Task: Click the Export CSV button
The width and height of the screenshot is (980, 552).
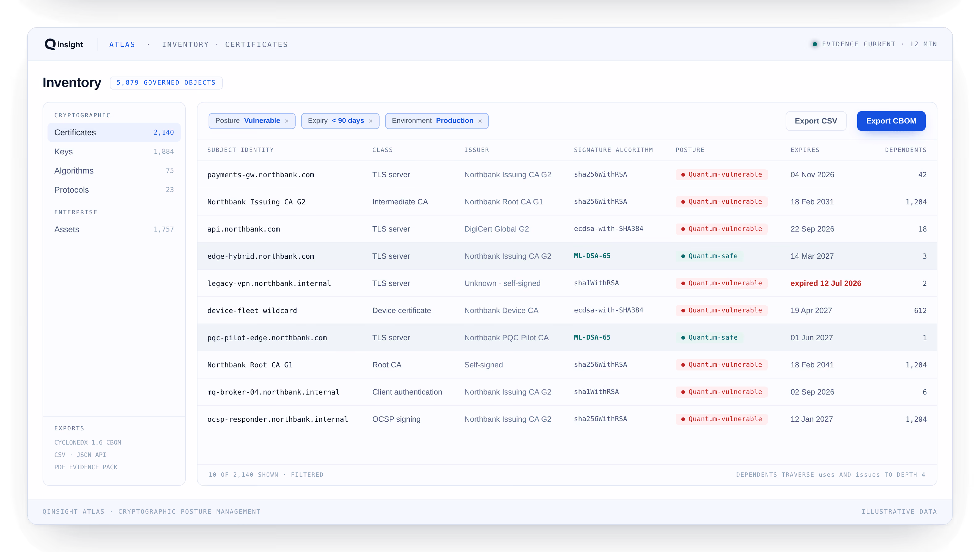Action: (816, 121)
